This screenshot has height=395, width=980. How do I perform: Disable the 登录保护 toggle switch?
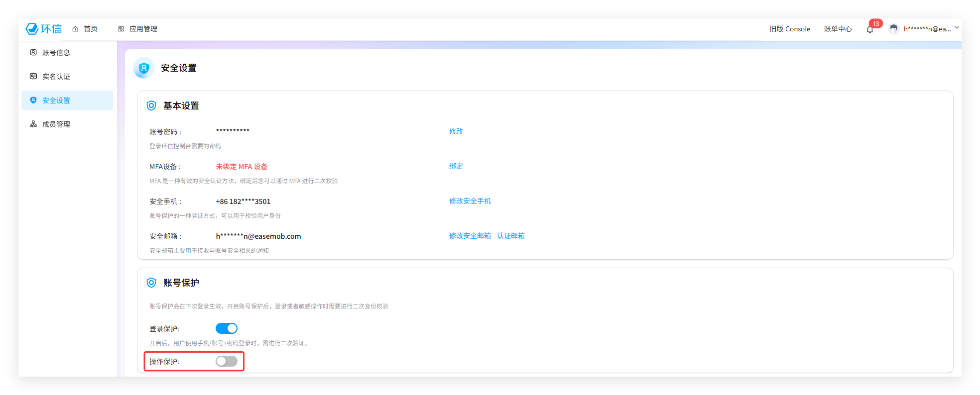227,328
